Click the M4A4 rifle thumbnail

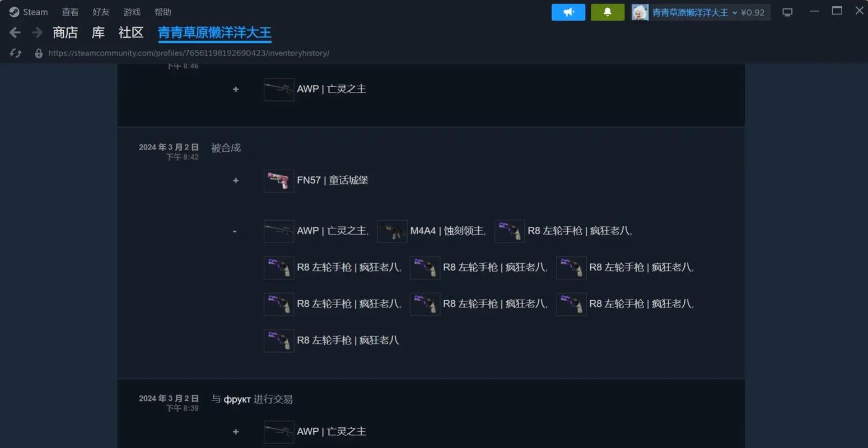pos(392,231)
